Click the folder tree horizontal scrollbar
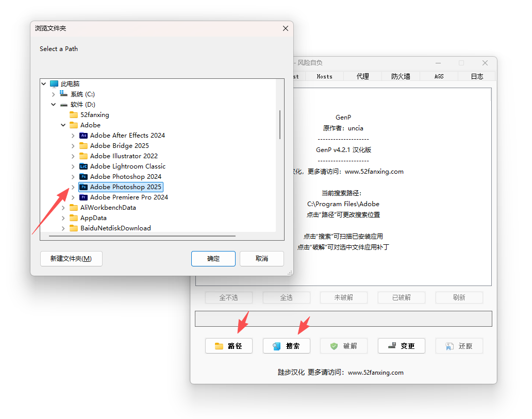 pyautogui.click(x=142, y=236)
